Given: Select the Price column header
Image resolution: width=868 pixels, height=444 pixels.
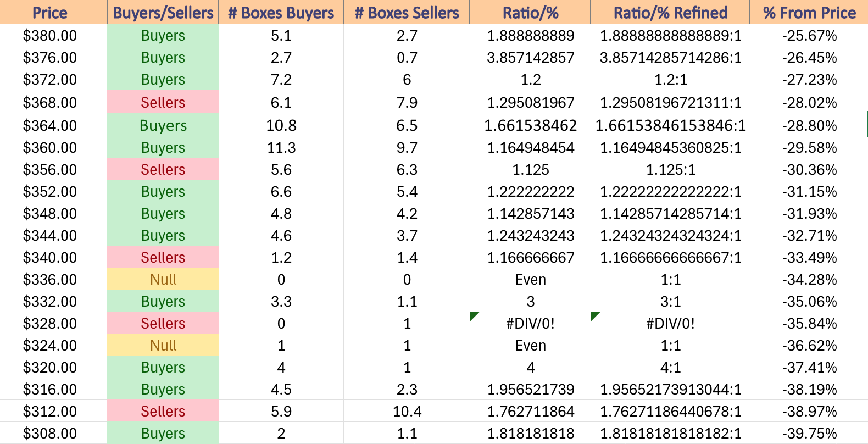Looking at the screenshot, I should click(x=53, y=12).
